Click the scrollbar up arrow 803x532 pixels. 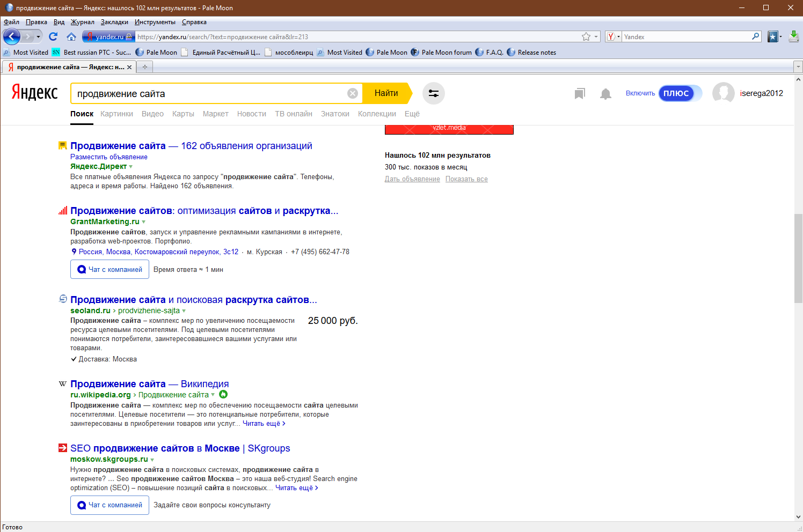coord(798,79)
